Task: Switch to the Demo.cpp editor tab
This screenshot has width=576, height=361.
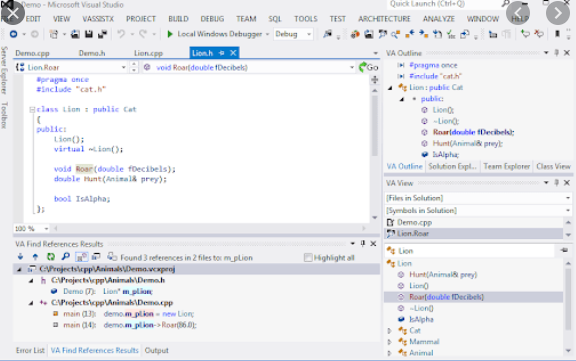Action: click(x=32, y=53)
